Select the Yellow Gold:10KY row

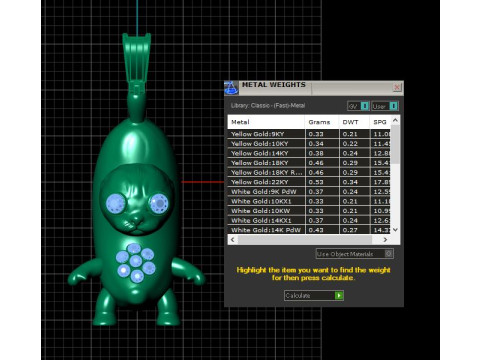click(309, 144)
